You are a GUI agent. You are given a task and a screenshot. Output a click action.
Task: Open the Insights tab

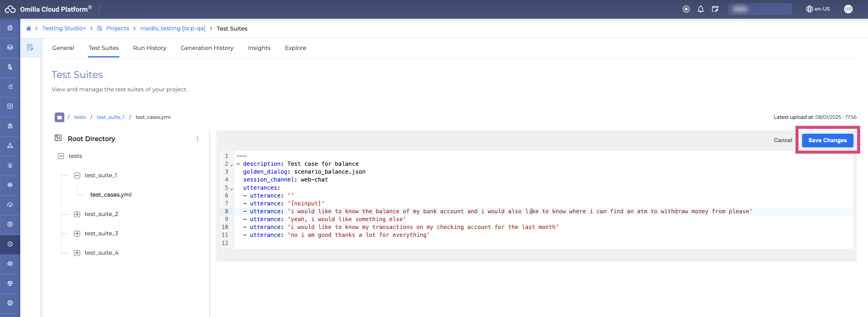(259, 48)
